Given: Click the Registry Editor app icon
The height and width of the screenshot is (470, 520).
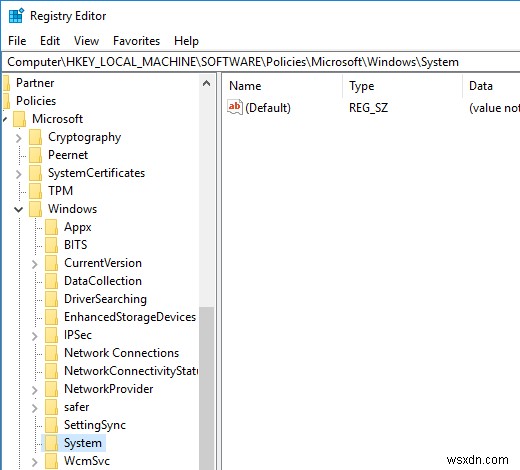Looking at the screenshot, I should (x=16, y=16).
